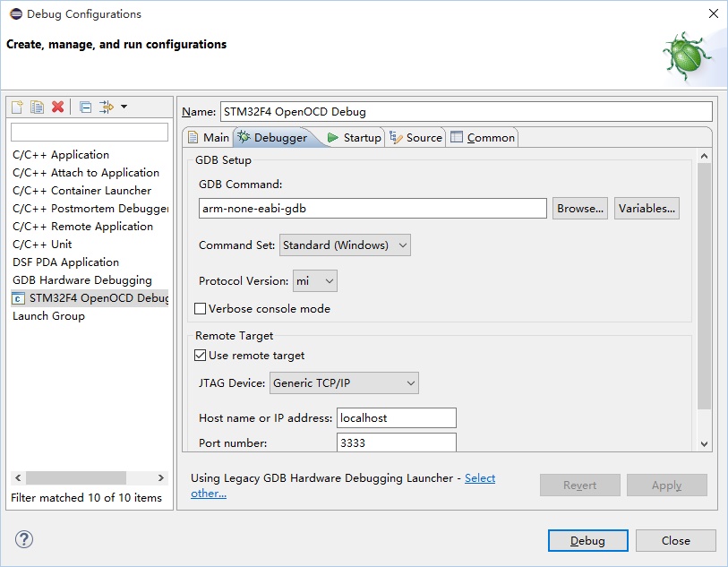Expand the Protocol Version combo box

pos(315,281)
